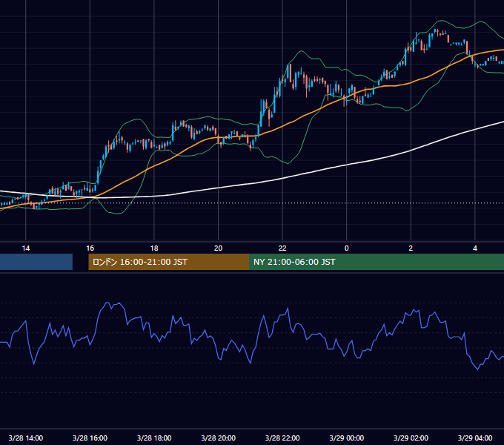Select the NY 21:00-06:00 JST session bar
The height and width of the screenshot is (445, 504).
(x=377, y=262)
